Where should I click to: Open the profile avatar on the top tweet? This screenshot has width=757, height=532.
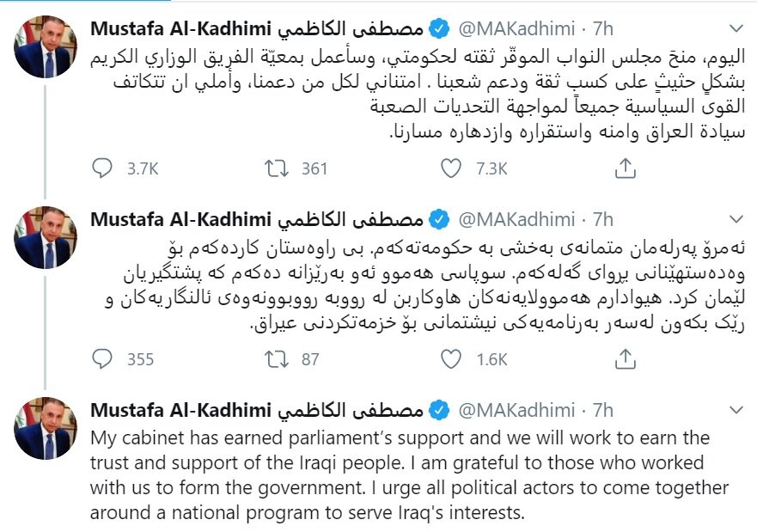point(46,48)
